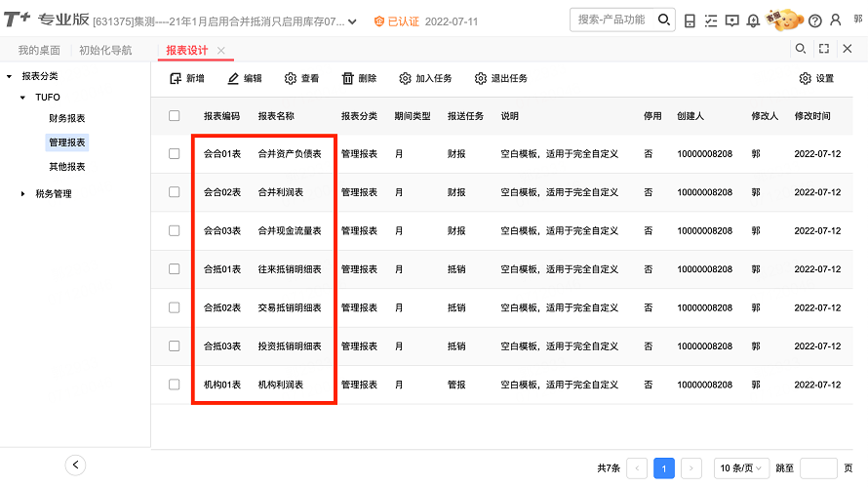Click the 机构利润表 report name
The width and height of the screenshot is (868, 487).
click(x=281, y=384)
